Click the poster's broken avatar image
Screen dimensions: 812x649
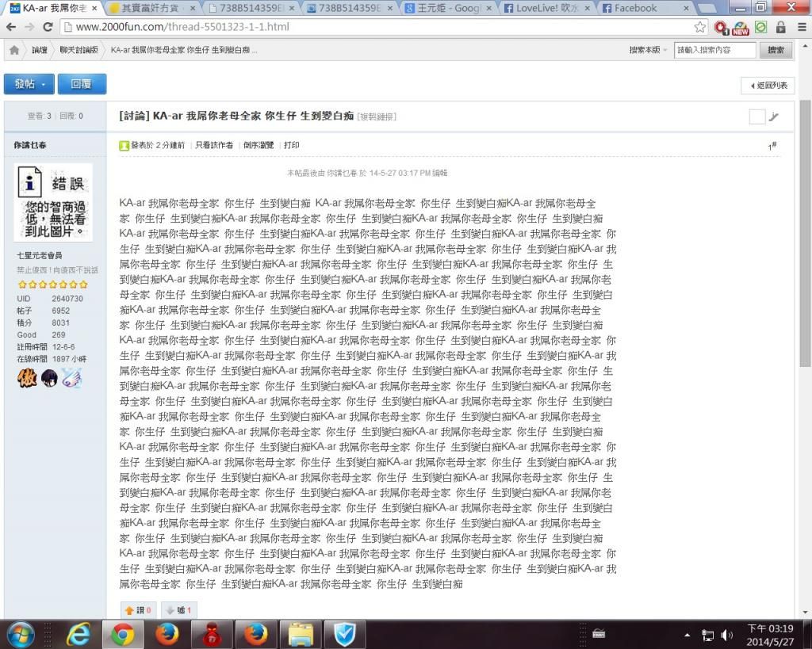point(53,202)
